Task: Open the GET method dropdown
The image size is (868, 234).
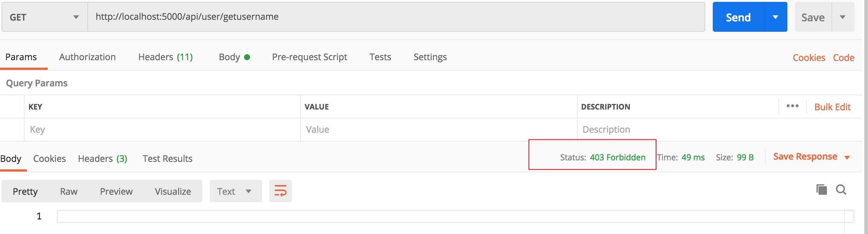Action: coord(44,17)
